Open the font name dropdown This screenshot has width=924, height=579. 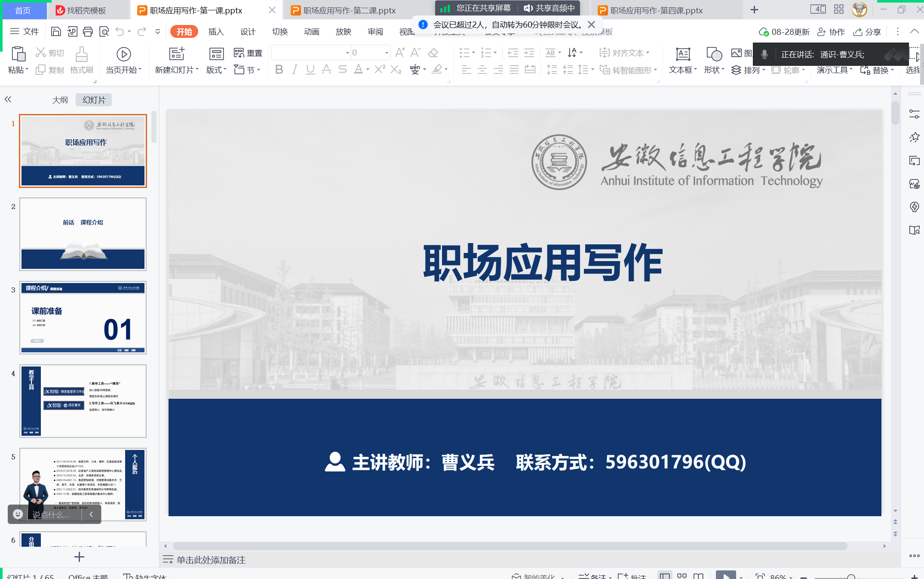(347, 53)
